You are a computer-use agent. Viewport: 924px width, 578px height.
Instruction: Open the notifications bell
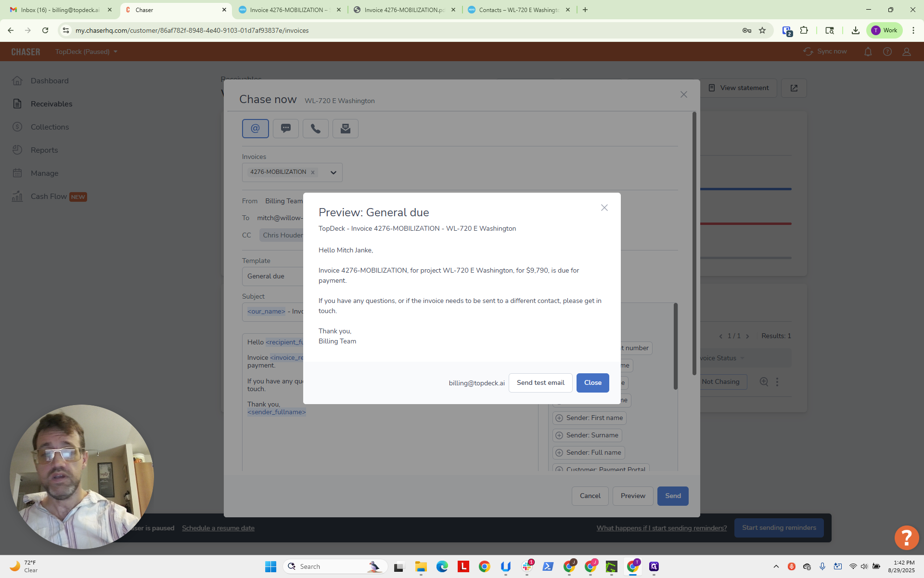[868, 52]
